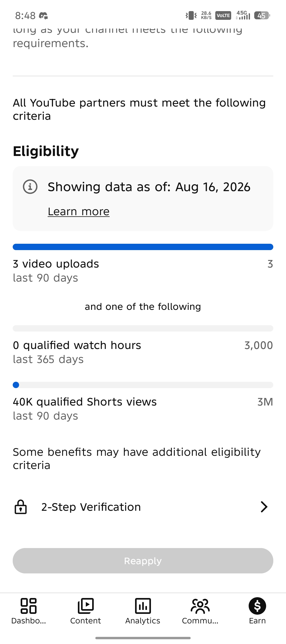Open the 2-Step Verification row
Viewport: 286px width, 644px height.
click(143, 507)
